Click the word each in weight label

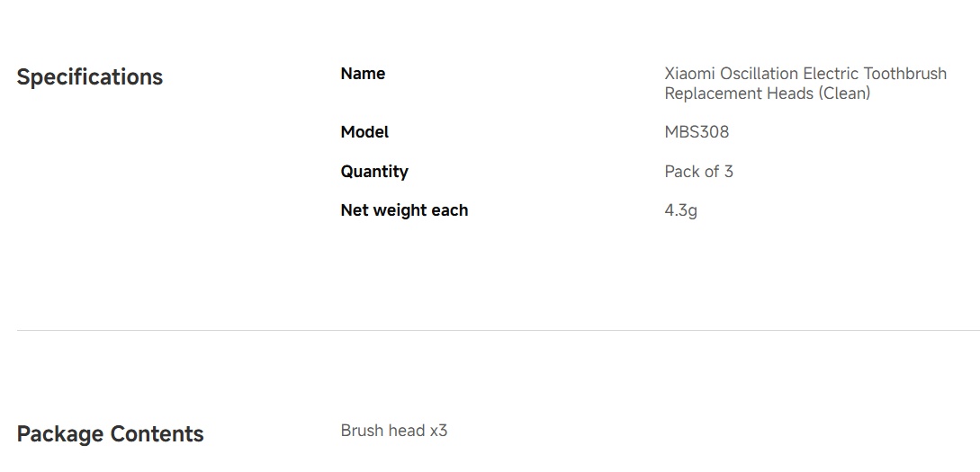[449, 210]
